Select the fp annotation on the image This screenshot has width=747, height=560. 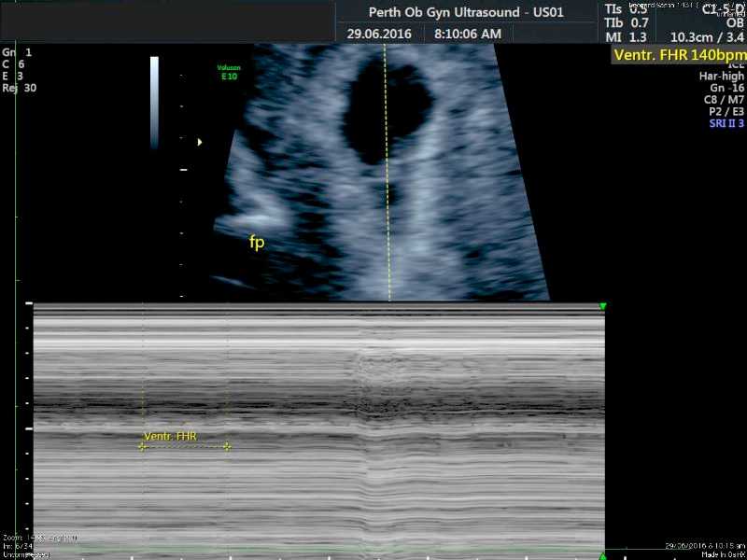pos(257,241)
